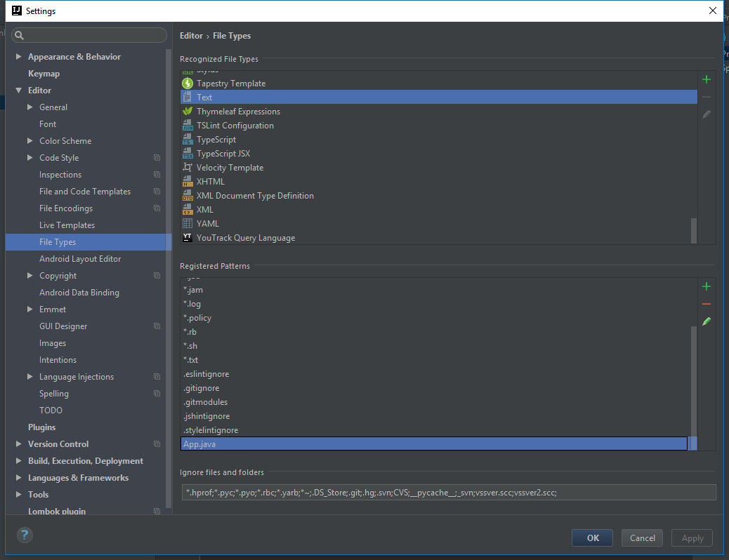Collapse the Editor section arrow
The width and height of the screenshot is (729, 560).
[18, 90]
